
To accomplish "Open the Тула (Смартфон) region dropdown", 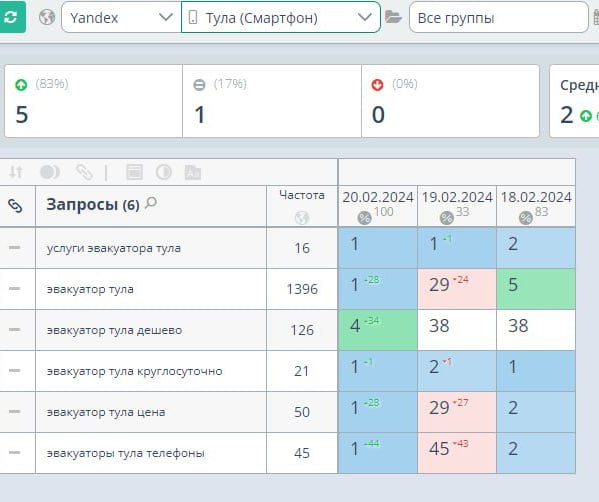I will tap(281, 17).
